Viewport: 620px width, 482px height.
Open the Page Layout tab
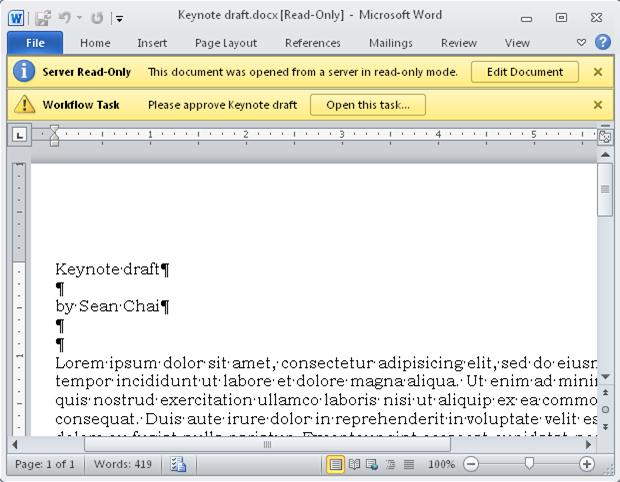pos(226,43)
